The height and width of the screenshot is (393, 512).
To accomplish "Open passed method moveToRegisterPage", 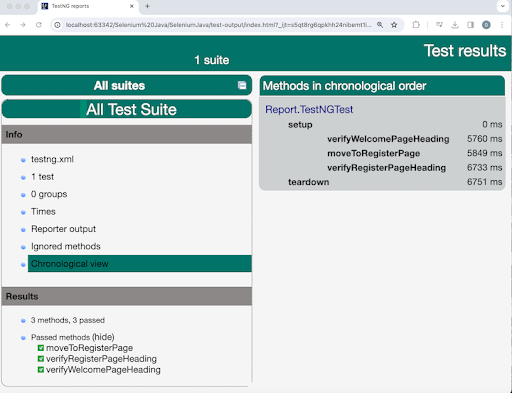I will pos(89,348).
